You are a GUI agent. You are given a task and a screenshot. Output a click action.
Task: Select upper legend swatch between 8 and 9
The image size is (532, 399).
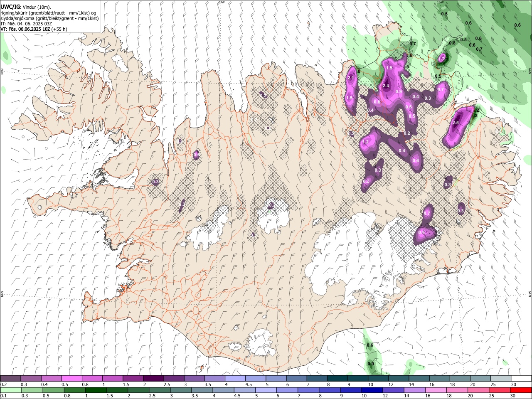pyautogui.click(x=337, y=378)
